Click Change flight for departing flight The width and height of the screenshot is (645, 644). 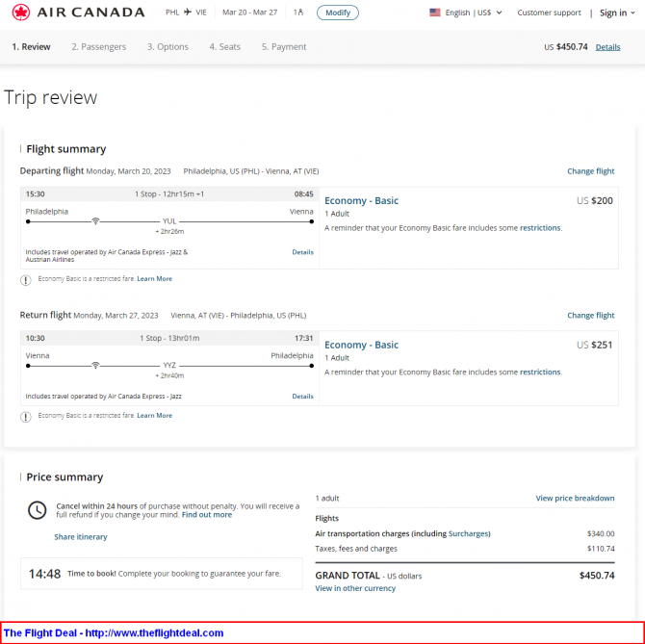pos(590,171)
